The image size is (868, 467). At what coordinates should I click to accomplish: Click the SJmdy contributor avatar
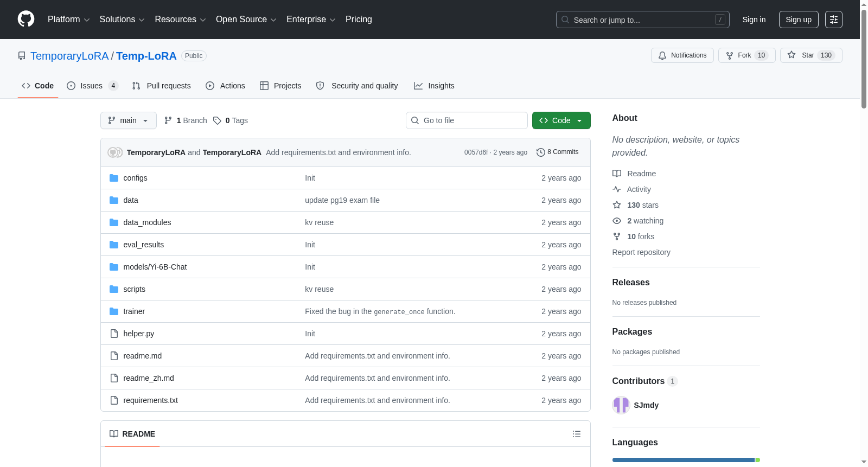[621, 405]
